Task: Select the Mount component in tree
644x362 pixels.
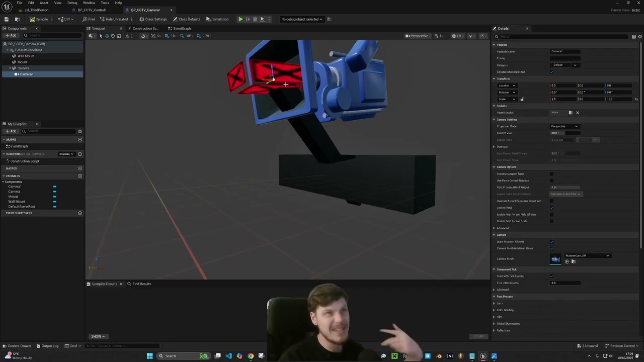Action: tap(22, 62)
